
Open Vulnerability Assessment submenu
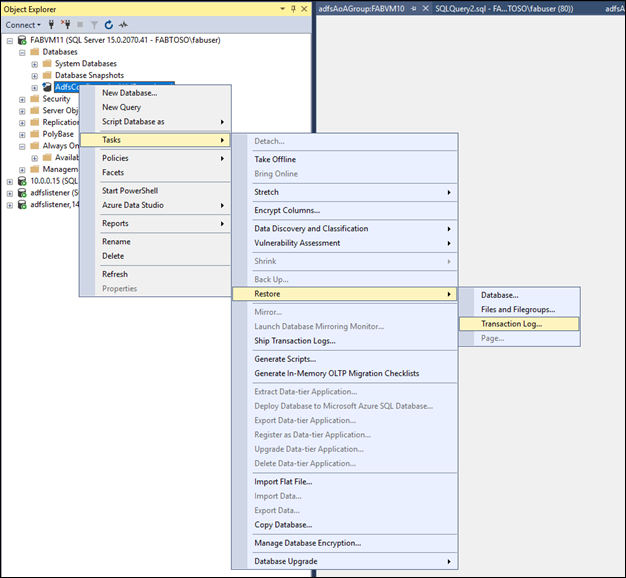pos(345,243)
